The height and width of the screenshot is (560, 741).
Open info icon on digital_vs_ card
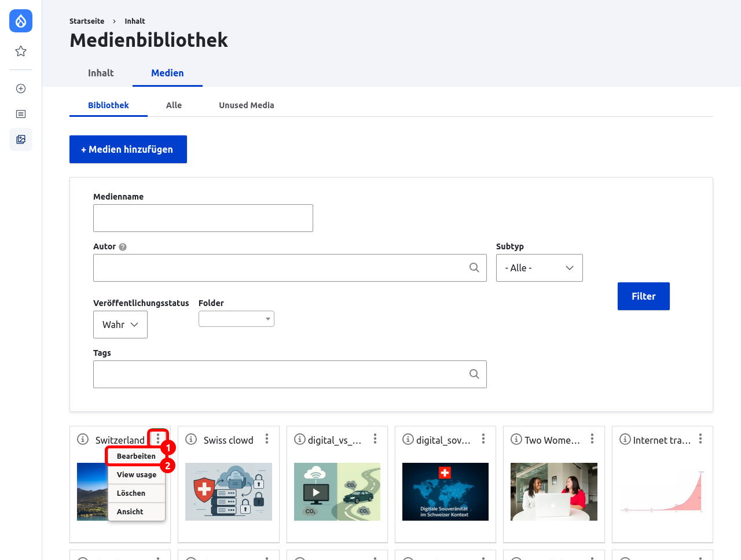pos(300,439)
